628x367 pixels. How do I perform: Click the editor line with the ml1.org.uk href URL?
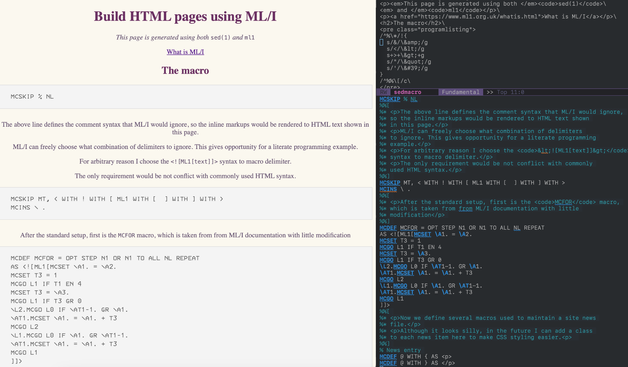[x=498, y=17]
